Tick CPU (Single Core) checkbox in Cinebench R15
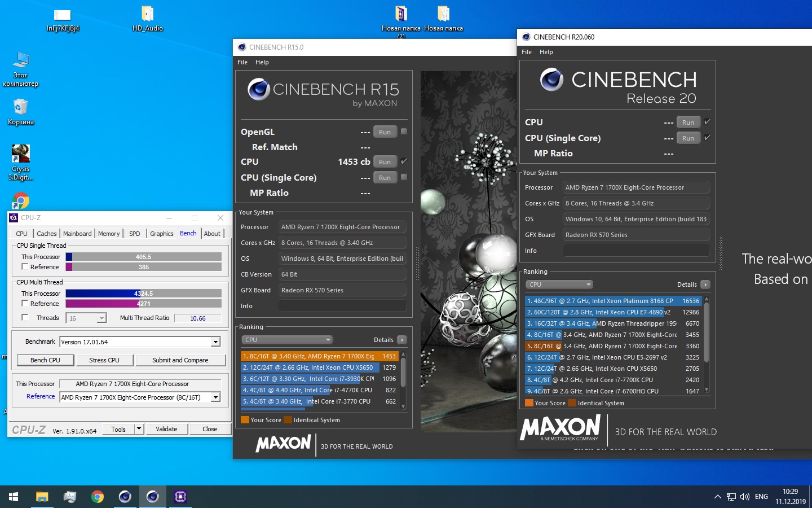This screenshot has width=812, height=508. (404, 177)
